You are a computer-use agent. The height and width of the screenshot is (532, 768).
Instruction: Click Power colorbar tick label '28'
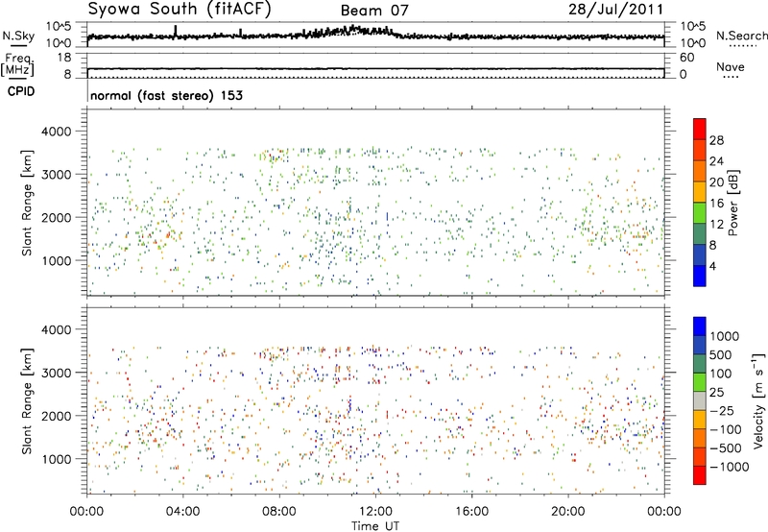pyautogui.click(x=716, y=140)
